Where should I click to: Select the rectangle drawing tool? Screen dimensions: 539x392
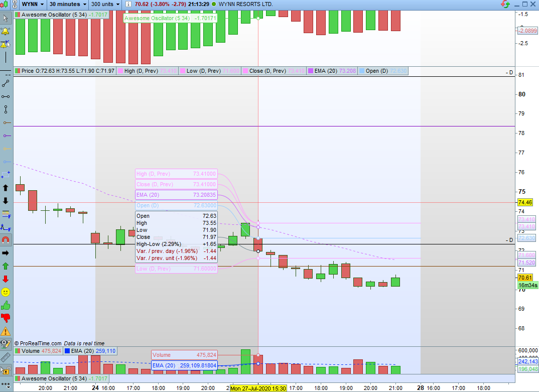click(x=6, y=175)
